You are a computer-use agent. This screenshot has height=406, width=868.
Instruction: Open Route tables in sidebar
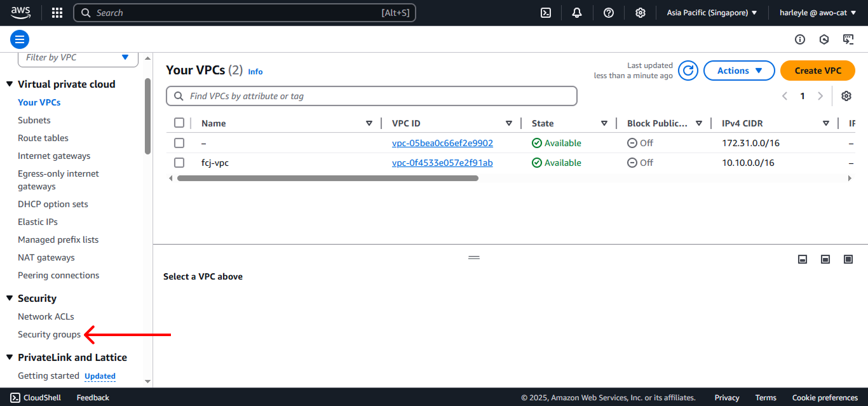coord(43,138)
